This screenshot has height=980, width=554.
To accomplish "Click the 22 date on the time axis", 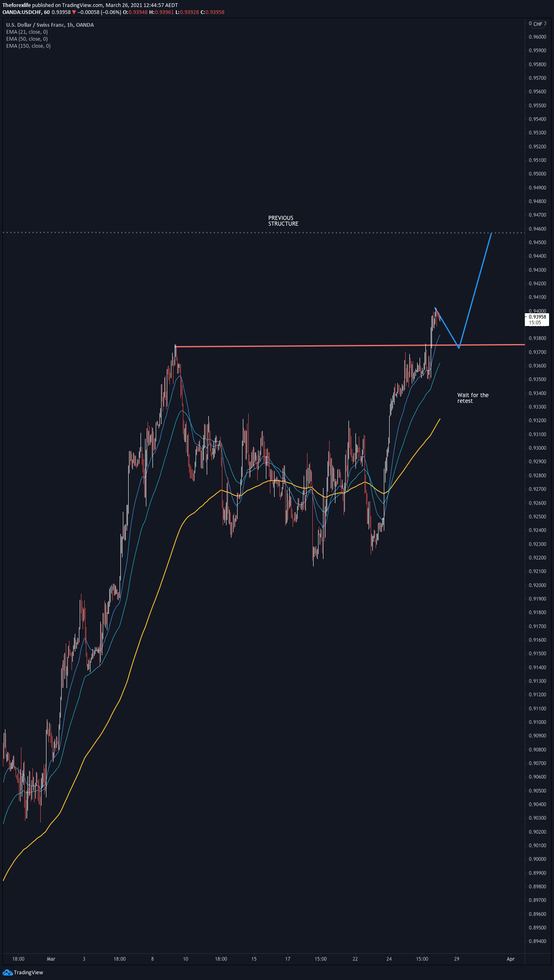I will pos(355,959).
